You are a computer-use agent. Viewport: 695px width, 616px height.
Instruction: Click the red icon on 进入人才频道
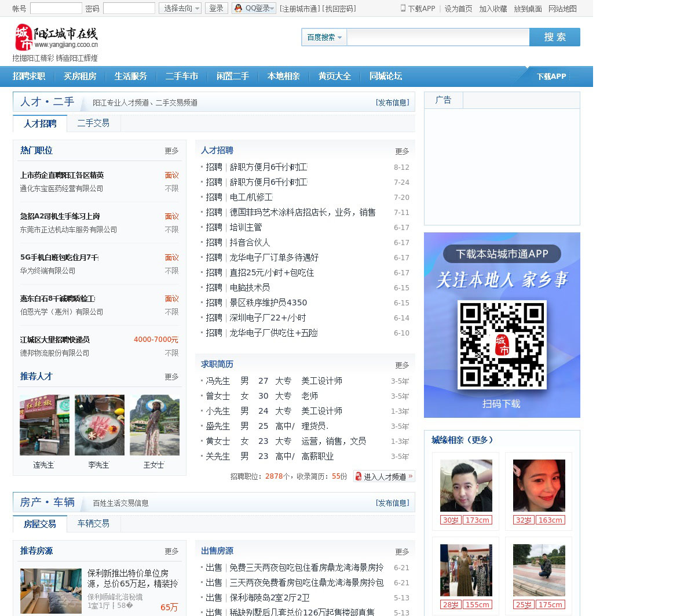click(359, 476)
